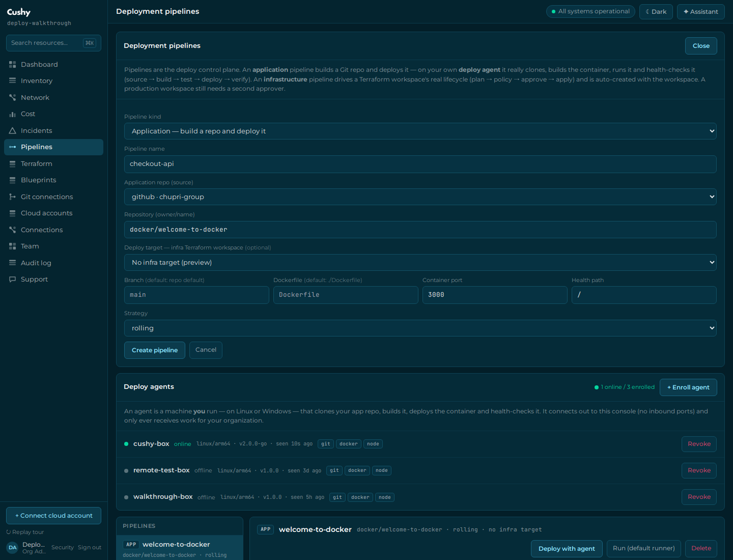Image resolution: width=733 pixels, height=560 pixels.
Task: Revoke the cushy-box agent
Action: coord(699,444)
